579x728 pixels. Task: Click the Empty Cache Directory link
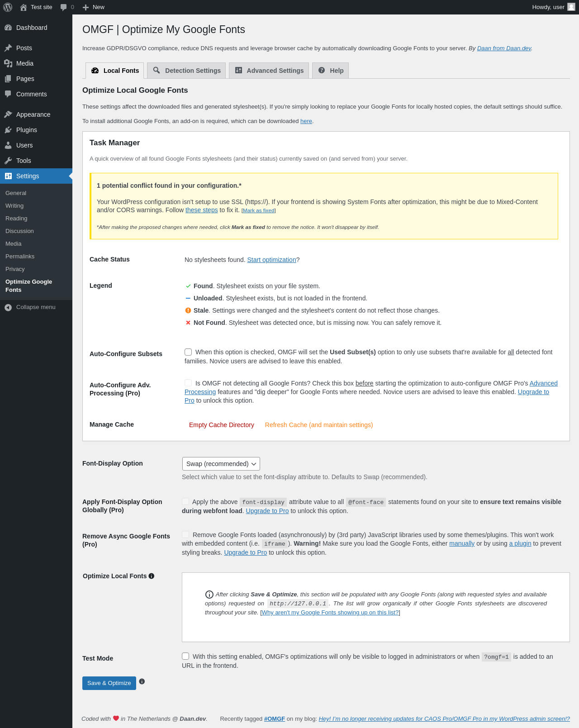(x=222, y=425)
